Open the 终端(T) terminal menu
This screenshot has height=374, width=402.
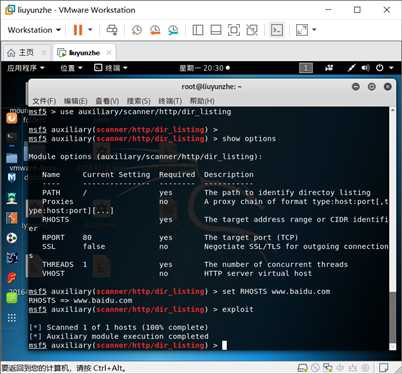[x=170, y=101]
